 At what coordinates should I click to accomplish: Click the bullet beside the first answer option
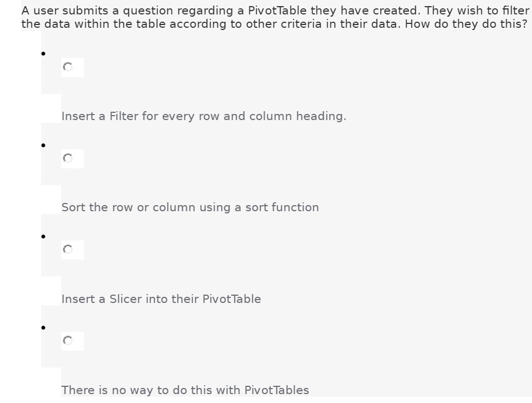[43, 54]
